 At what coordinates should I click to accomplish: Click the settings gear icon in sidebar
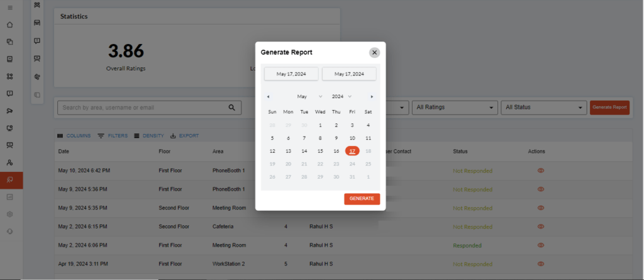coord(9,214)
